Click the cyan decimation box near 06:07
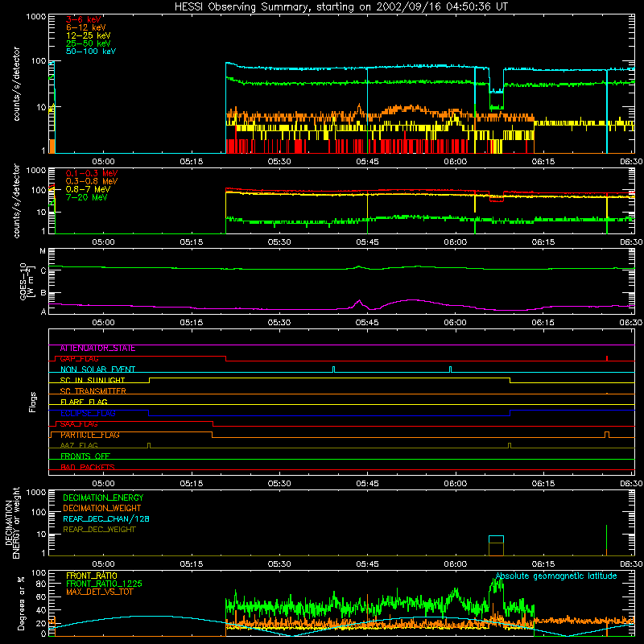The height and width of the screenshot is (644, 644). click(496, 539)
